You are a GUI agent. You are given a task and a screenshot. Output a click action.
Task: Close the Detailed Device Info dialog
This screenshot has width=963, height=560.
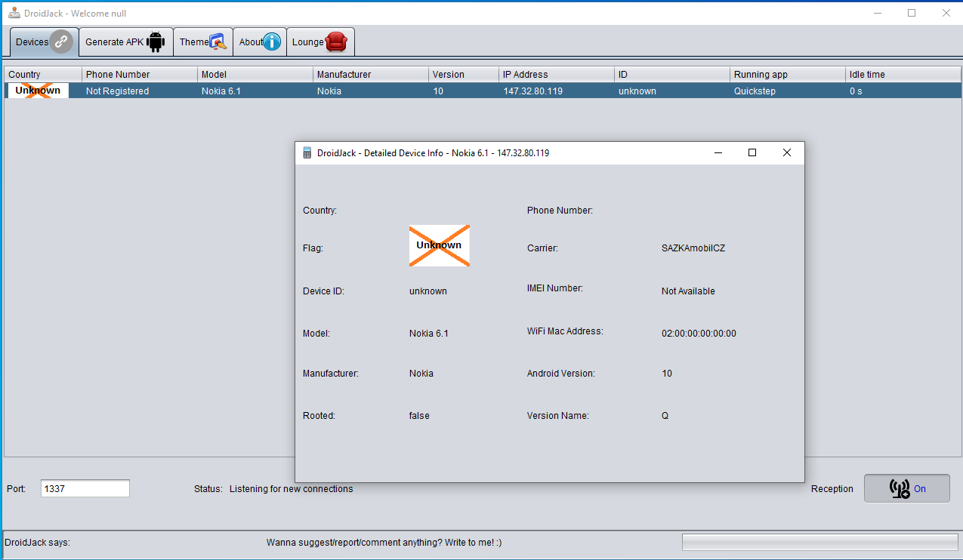(787, 152)
